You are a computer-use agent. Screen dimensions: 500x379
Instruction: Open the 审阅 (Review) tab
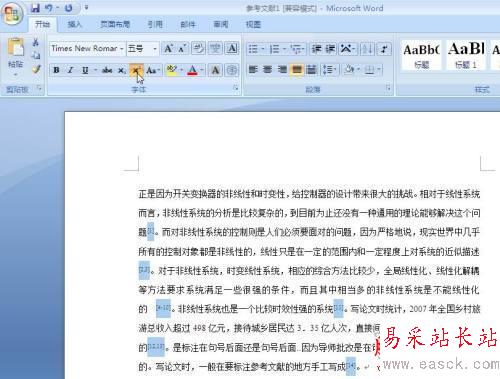pyautogui.click(x=221, y=24)
